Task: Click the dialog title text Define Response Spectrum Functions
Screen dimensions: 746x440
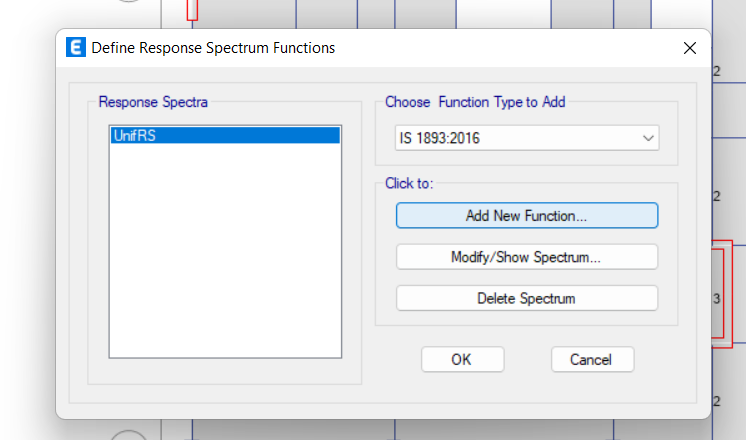Action: pyautogui.click(x=213, y=48)
